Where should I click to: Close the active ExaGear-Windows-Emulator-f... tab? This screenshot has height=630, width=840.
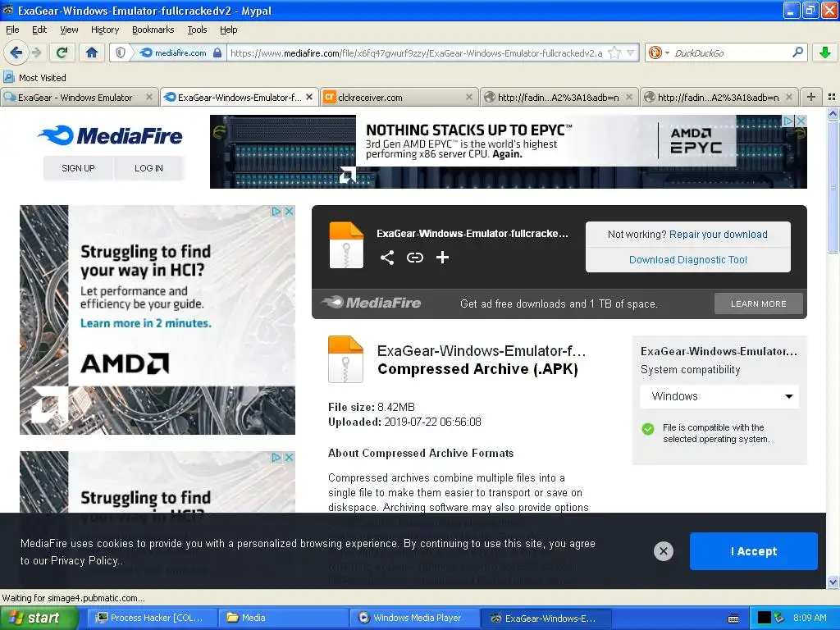(309, 97)
